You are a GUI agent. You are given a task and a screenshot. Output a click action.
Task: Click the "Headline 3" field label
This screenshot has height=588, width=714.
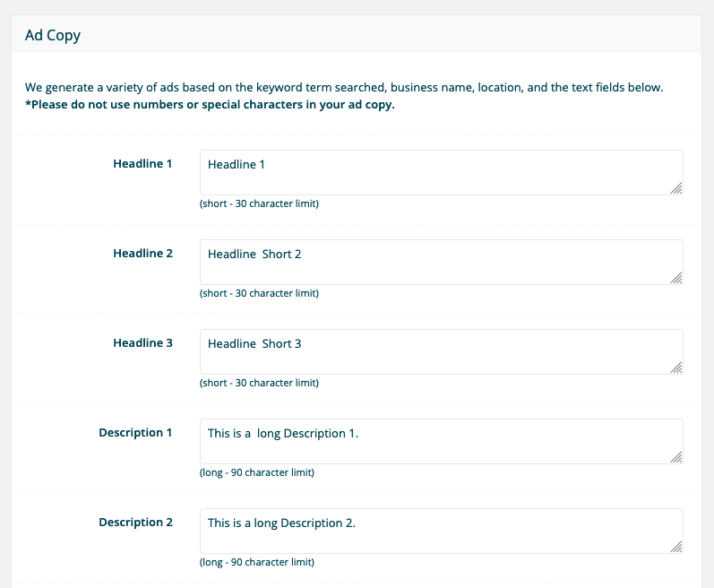(x=142, y=343)
